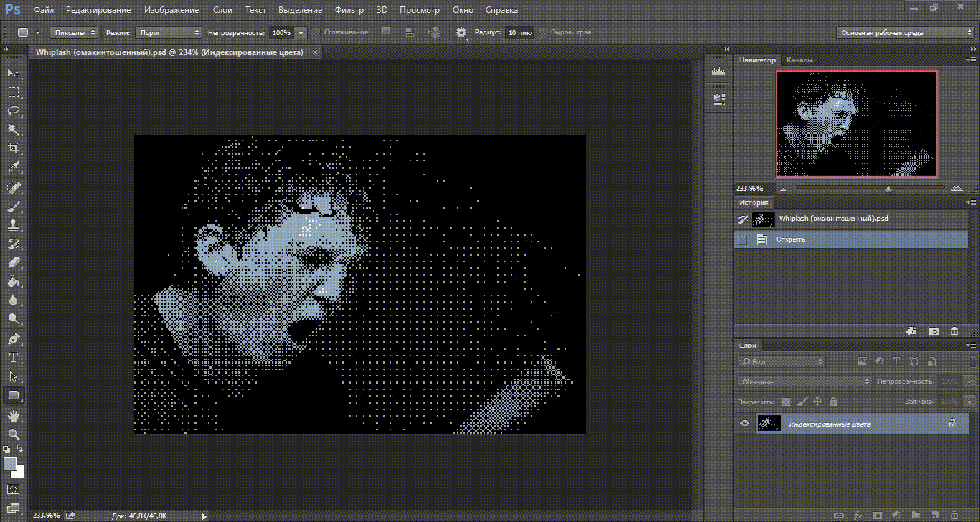Open the Файл menu
The height and width of the screenshot is (522, 980).
coord(44,10)
